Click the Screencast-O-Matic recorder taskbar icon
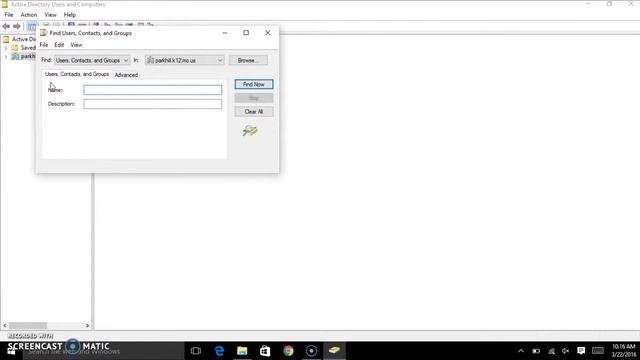The height and width of the screenshot is (360, 640). [x=311, y=351]
